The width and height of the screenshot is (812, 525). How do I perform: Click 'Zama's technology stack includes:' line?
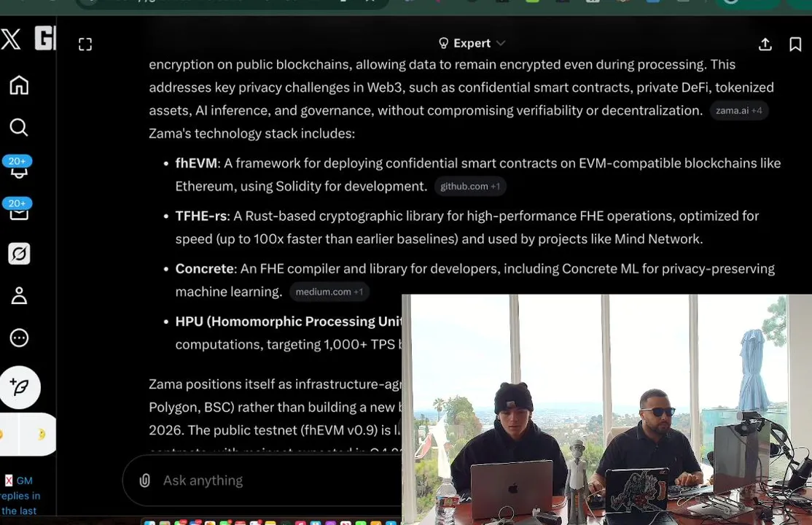pyautogui.click(x=252, y=133)
